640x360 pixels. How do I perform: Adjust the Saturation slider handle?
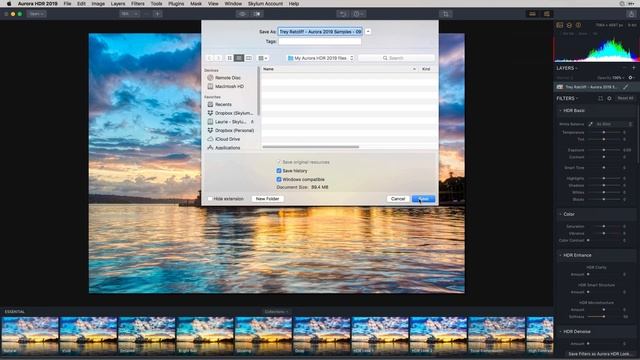pos(604,226)
